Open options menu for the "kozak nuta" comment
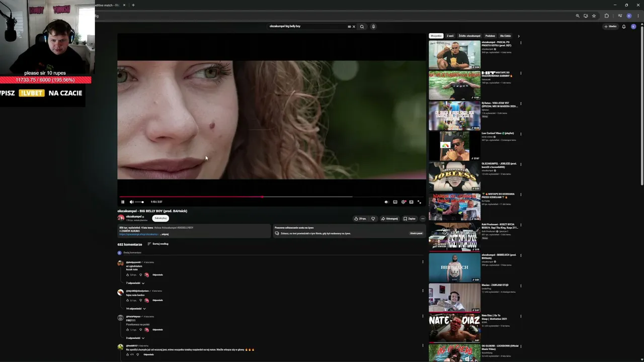The height and width of the screenshot is (362, 644). pyautogui.click(x=423, y=262)
